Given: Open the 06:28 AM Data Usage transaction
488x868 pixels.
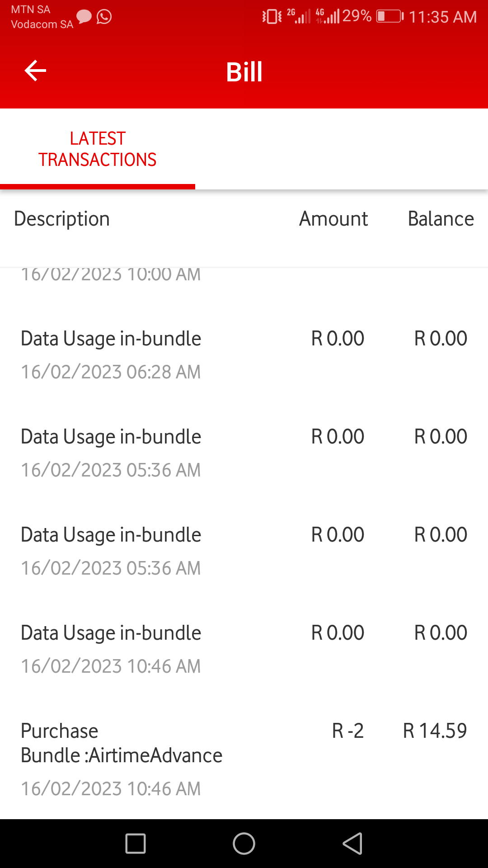Looking at the screenshot, I should pyautogui.click(x=111, y=354).
